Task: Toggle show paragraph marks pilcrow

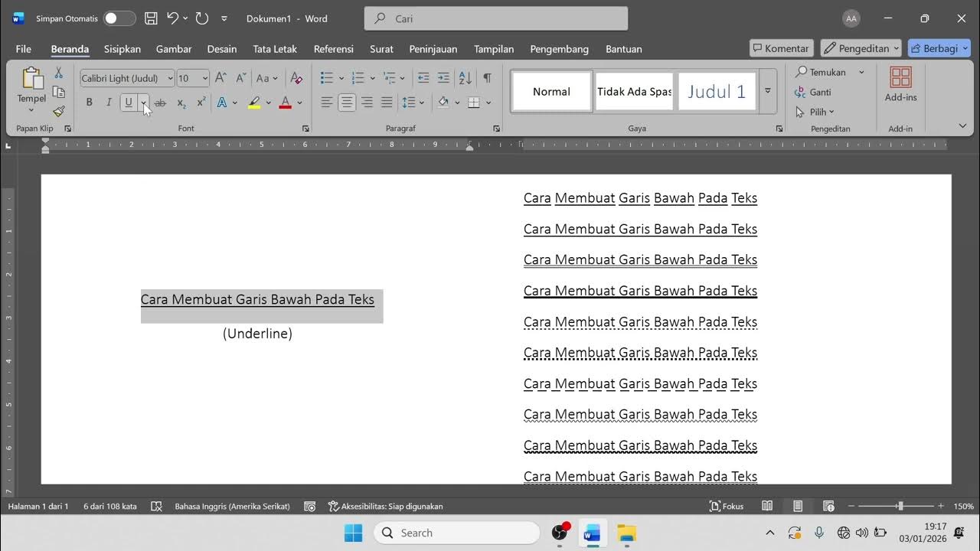Action: [487, 78]
